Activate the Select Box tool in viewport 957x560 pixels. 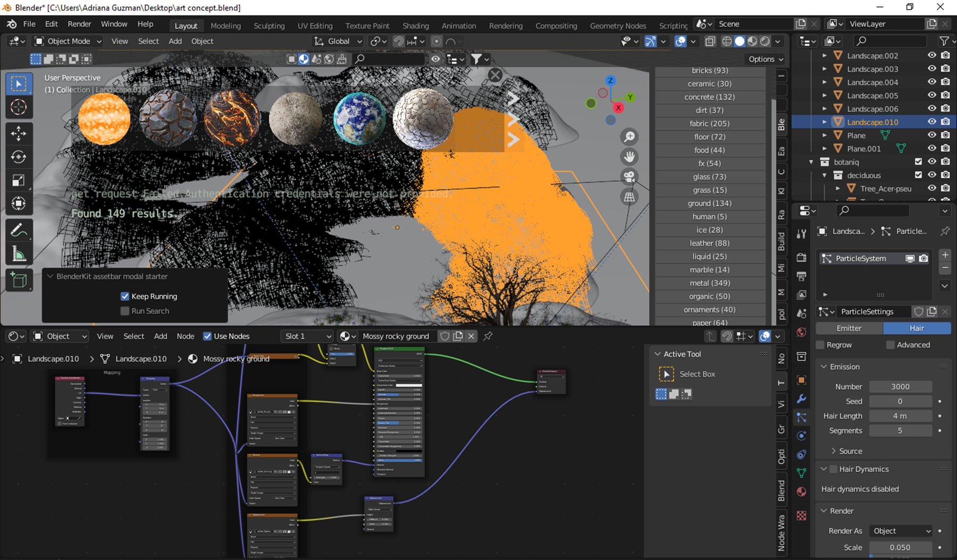pos(19,84)
